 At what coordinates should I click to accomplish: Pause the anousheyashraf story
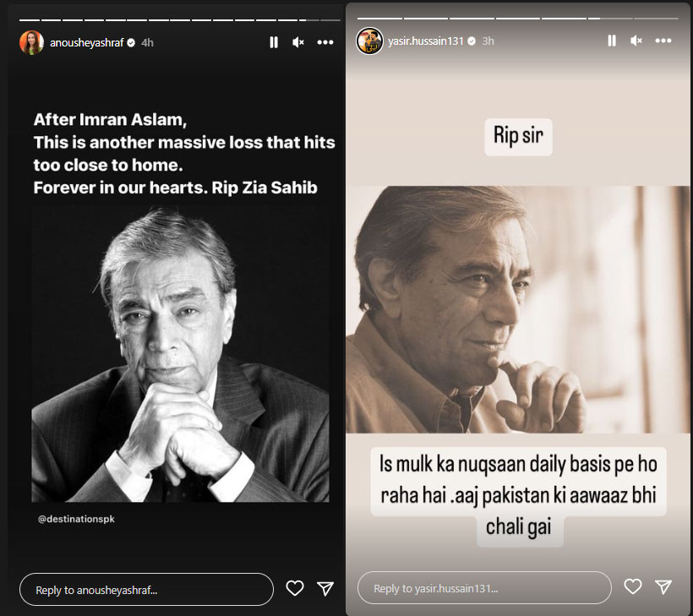coord(274,42)
